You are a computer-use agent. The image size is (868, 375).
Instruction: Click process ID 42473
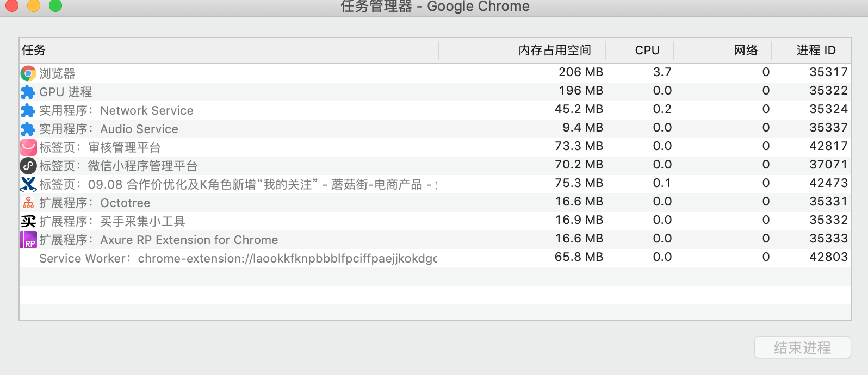coord(828,183)
